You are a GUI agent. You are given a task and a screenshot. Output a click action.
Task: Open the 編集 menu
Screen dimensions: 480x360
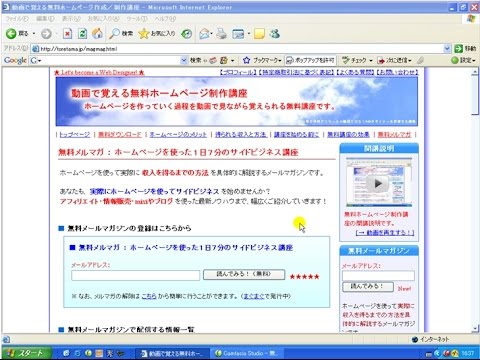45,19
